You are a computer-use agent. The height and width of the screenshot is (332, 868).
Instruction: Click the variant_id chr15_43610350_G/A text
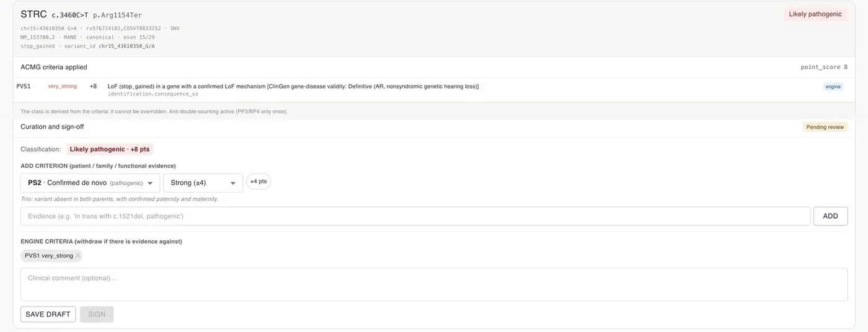click(x=109, y=46)
